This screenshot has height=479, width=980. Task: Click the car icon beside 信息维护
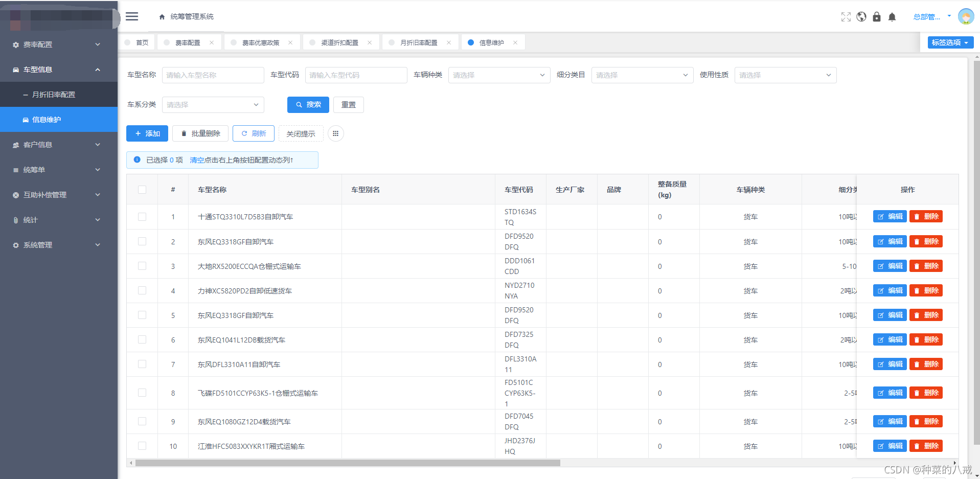(26, 120)
